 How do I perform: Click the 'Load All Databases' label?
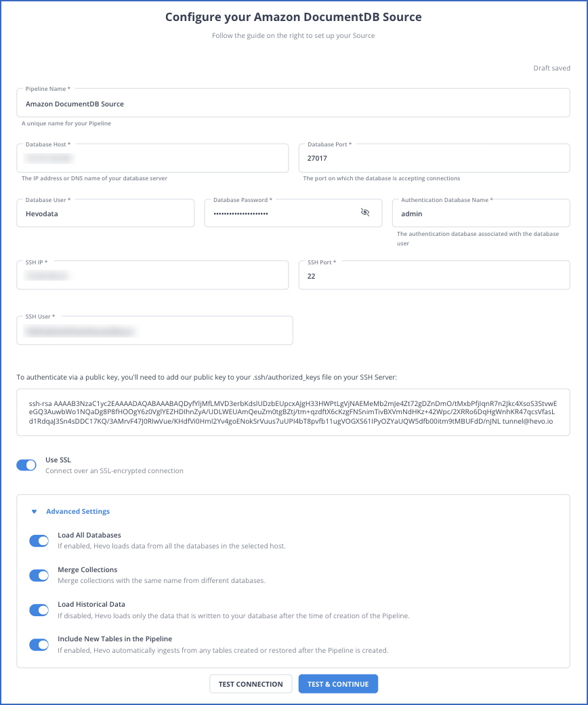click(89, 535)
